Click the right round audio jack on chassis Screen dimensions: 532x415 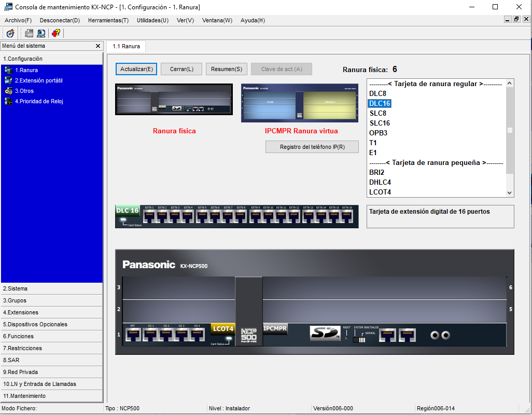[446, 335]
